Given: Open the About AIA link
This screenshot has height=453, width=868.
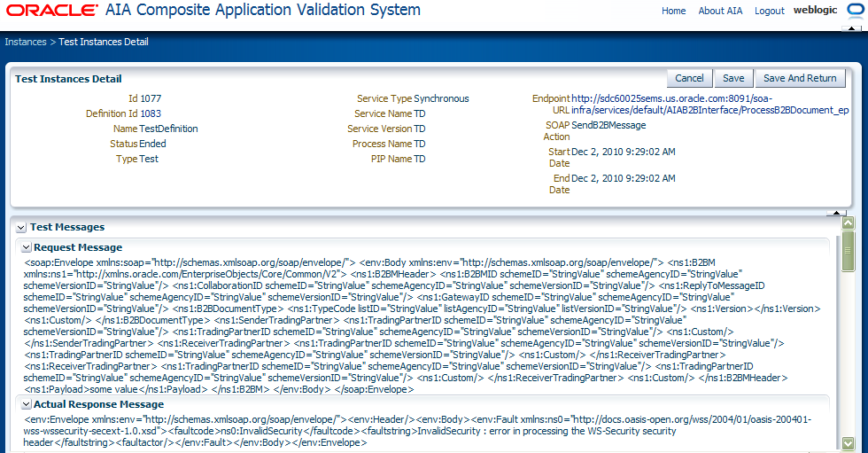Looking at the screenshot, I should [720, 11].
